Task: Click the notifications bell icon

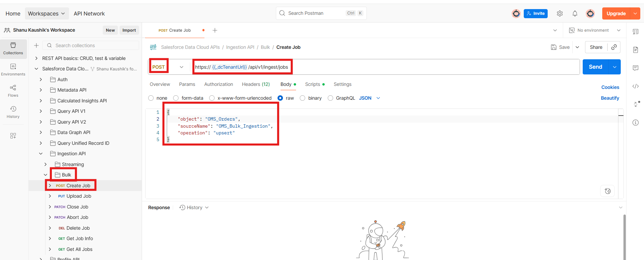Action: pyautogui.click(x=575, y=13)
